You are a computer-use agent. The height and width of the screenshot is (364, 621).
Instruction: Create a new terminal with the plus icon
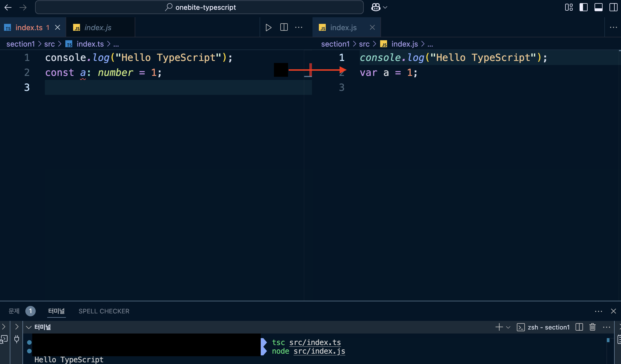click(498, 327)
